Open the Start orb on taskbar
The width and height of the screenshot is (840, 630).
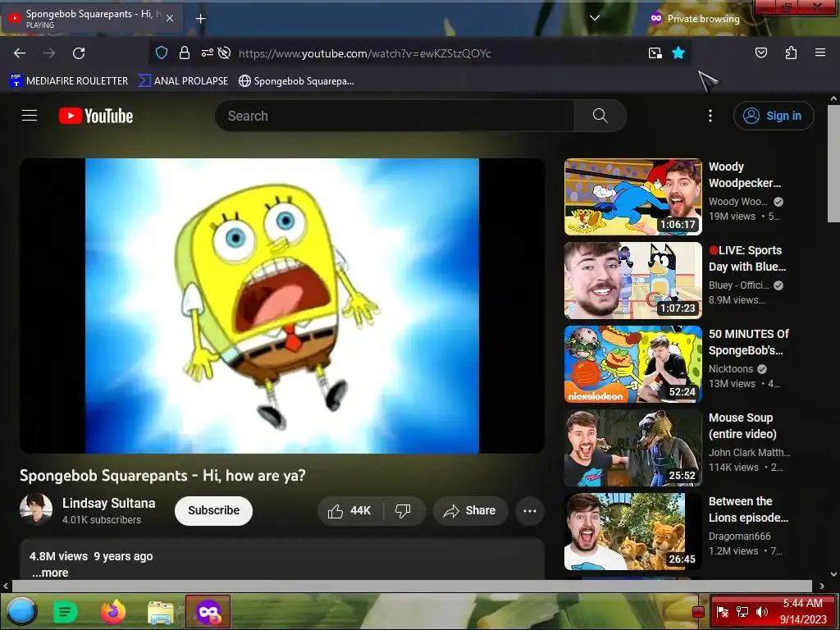(x=21, y=611)
